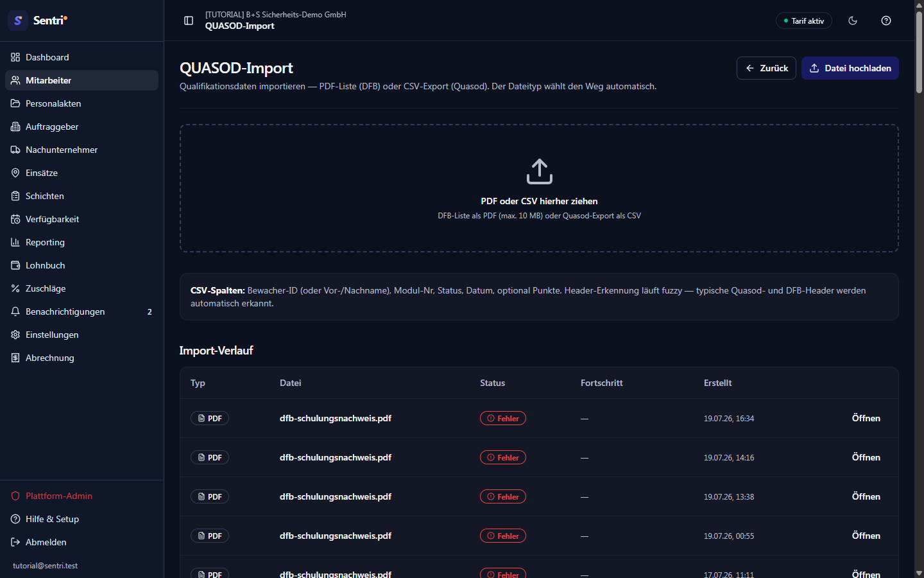Click Fehler status badge at 14:16

503,457
